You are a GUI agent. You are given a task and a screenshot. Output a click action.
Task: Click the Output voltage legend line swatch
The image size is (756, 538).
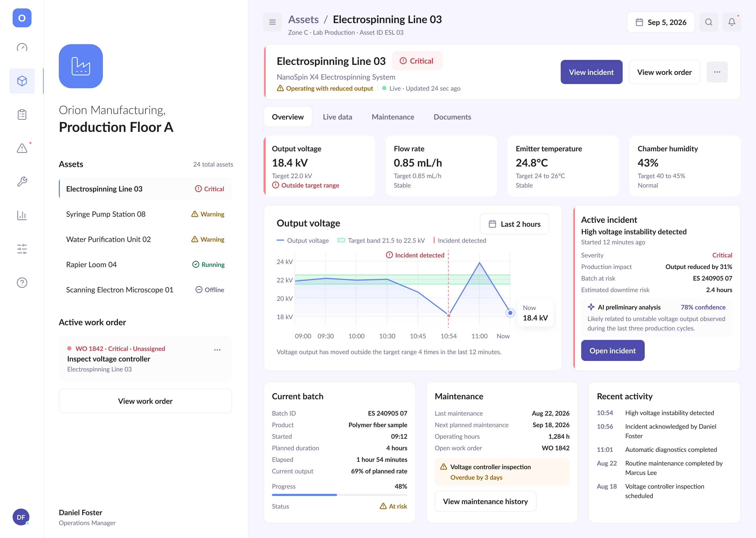pyautogui.click(x=280, y=241)
